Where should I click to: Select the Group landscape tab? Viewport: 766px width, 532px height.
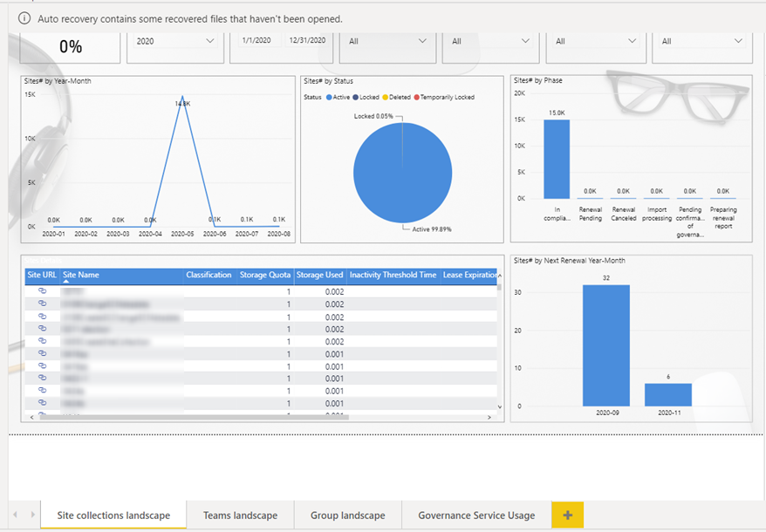pos(347,515)
